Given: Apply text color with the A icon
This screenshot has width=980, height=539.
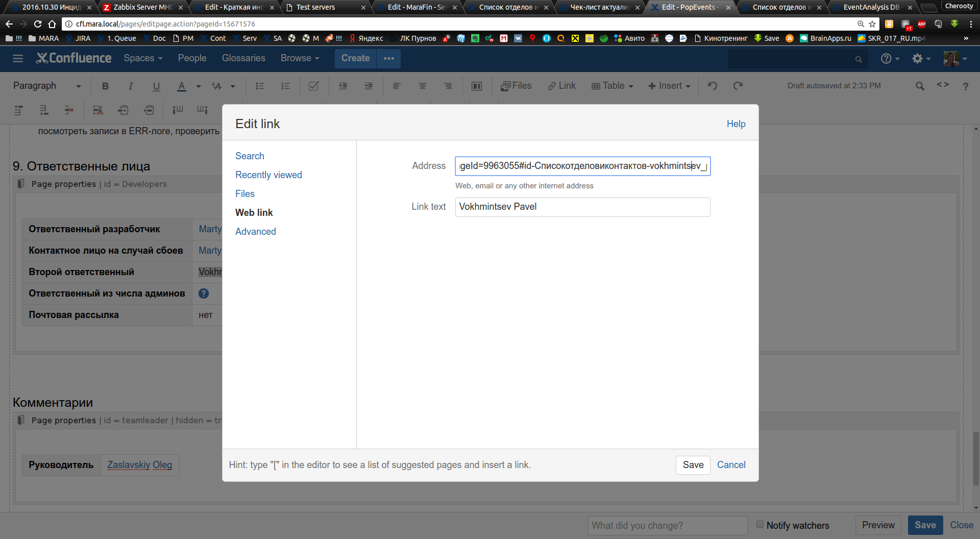Looking at the screenshot, I should tap(182, 86).
